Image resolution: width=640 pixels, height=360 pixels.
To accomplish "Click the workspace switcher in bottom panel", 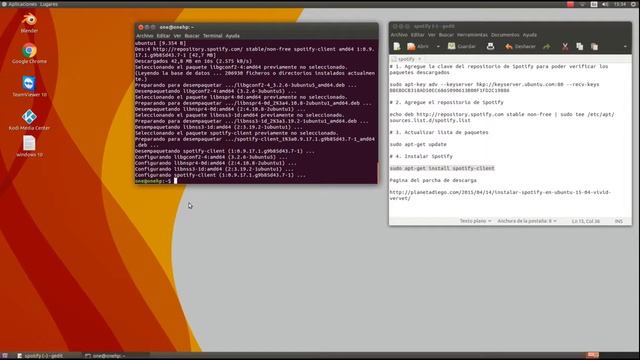I will 593,356.
